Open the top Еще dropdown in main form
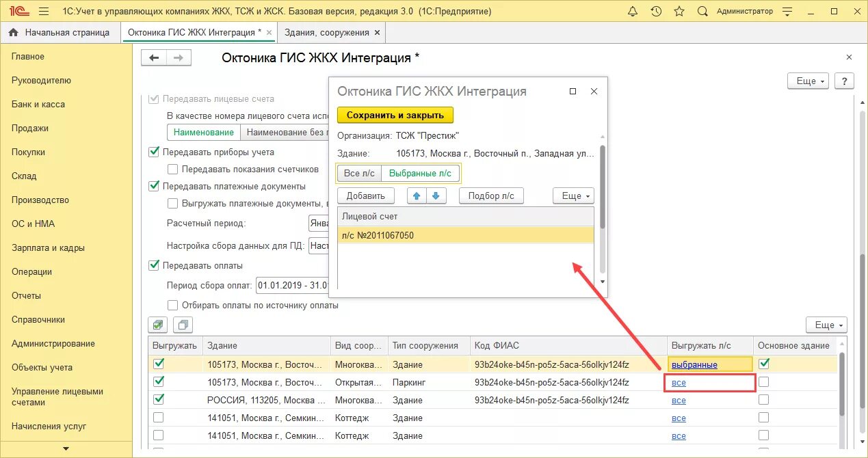Screen dimensions: 868x458 pyautogui.click(x=809, y=81)
